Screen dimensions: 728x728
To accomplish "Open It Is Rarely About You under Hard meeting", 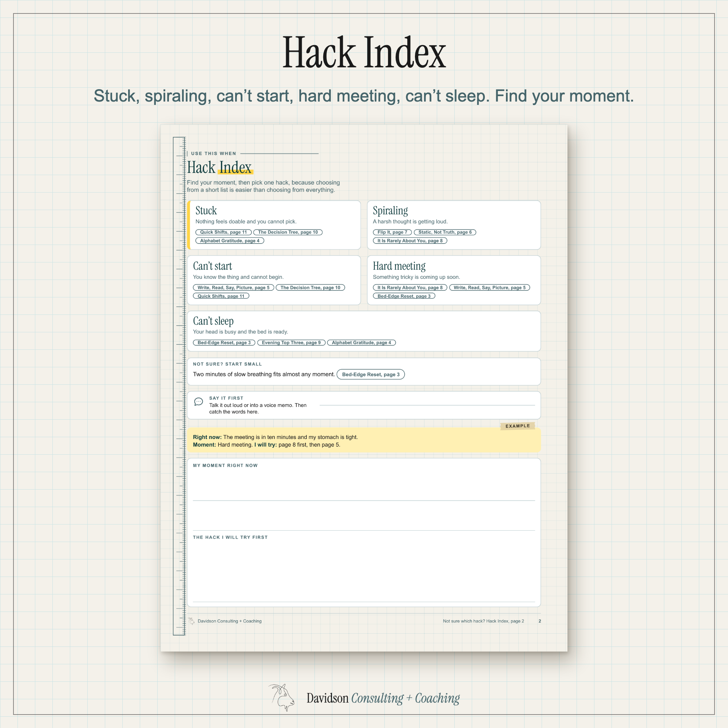I will point(410,288).
